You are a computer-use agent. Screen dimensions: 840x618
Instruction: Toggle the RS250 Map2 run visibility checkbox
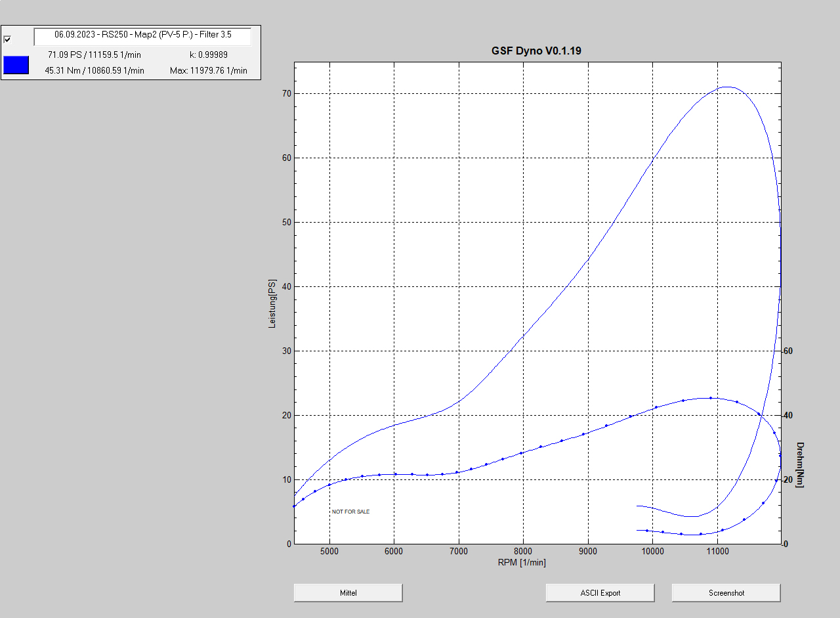8,39
